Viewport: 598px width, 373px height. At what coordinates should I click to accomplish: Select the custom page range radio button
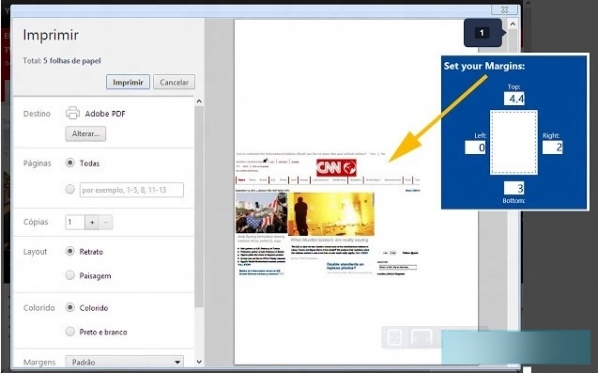tap(70, 189)
